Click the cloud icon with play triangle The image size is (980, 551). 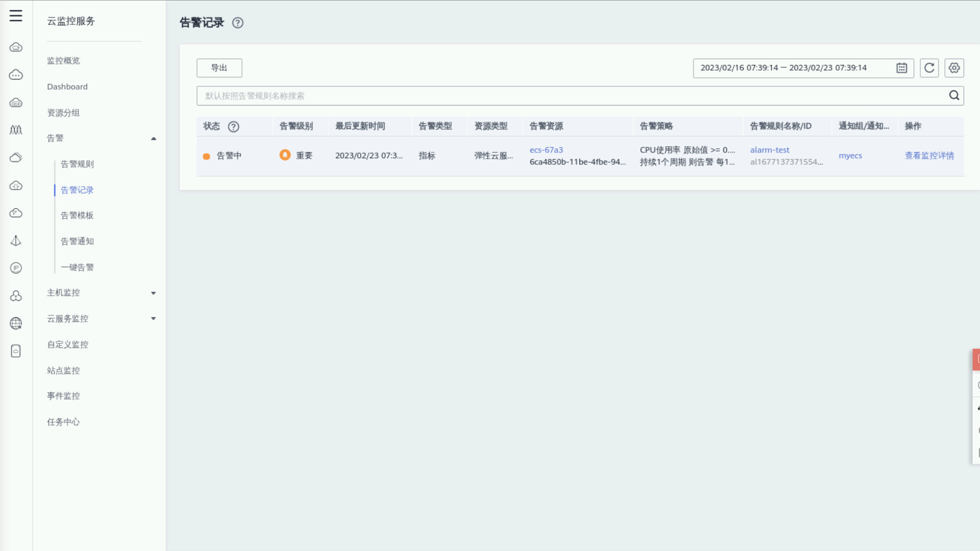click(16, 213)
